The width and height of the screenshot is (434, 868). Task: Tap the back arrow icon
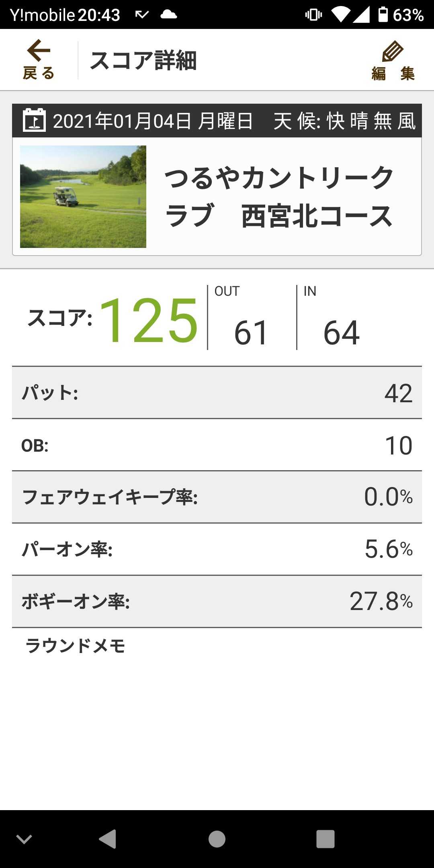(39, 51)
